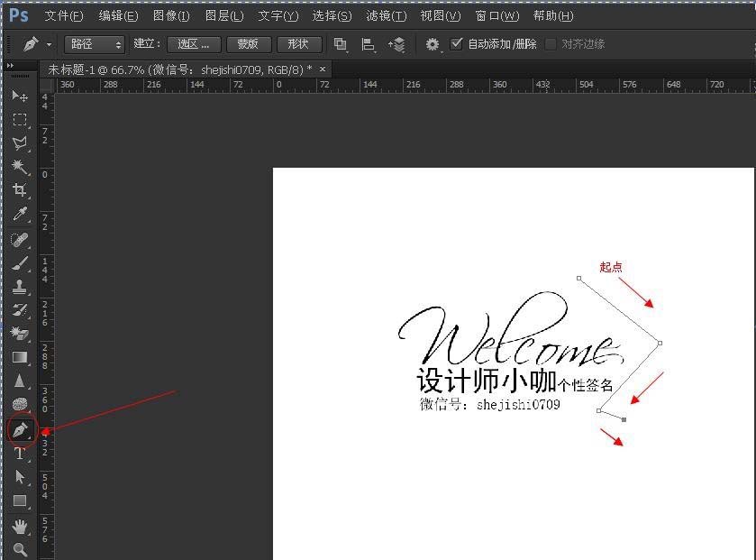Open the 帮助(H) menu

[553, 16]
